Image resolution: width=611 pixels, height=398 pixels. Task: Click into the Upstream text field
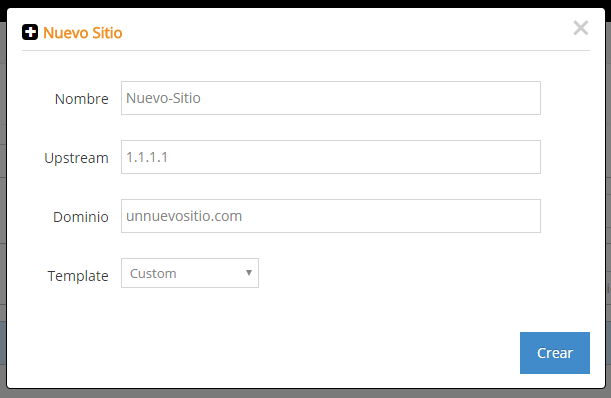[330, 157]
